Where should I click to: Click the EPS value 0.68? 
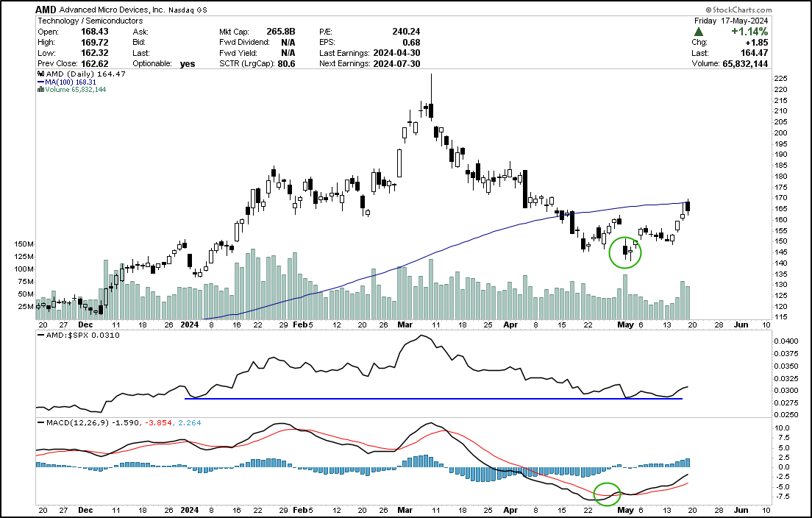pos(411,43)
